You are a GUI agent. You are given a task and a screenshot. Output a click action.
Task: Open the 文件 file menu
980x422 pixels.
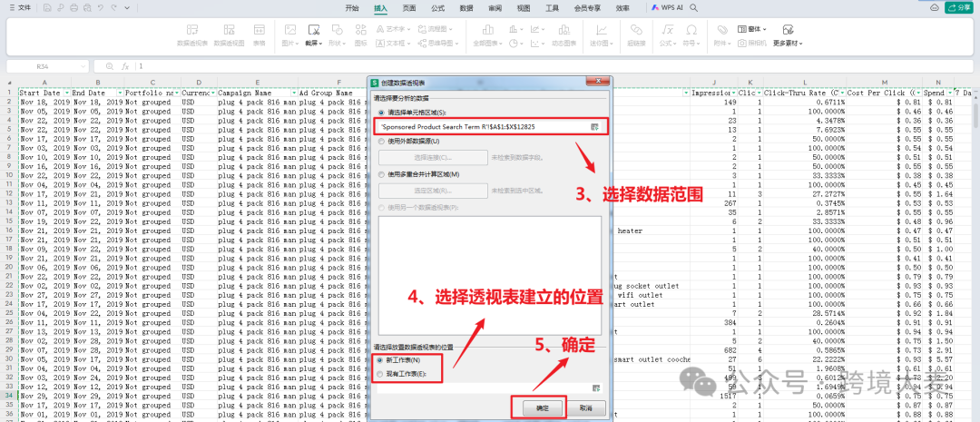click(19, 8)
